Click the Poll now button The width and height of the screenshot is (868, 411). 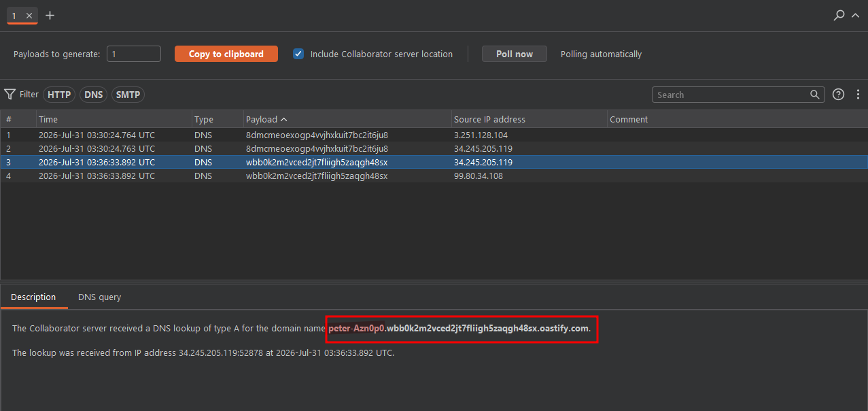(x=515, y=54)
